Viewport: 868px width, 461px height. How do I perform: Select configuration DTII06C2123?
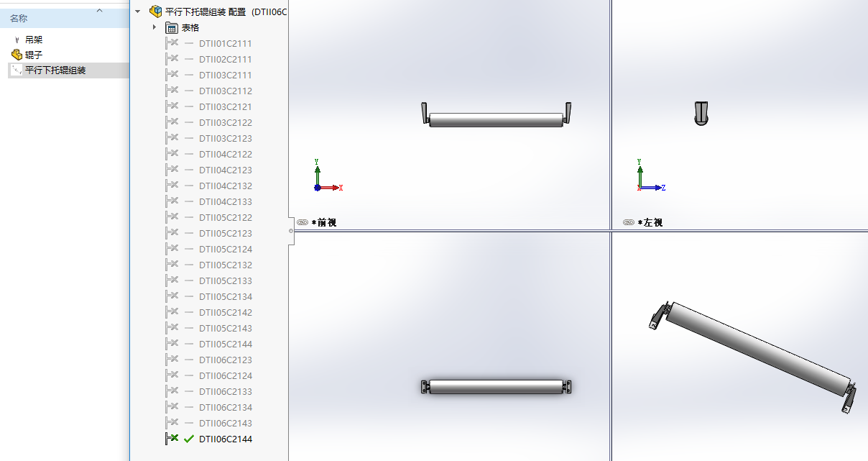[226, 360]
